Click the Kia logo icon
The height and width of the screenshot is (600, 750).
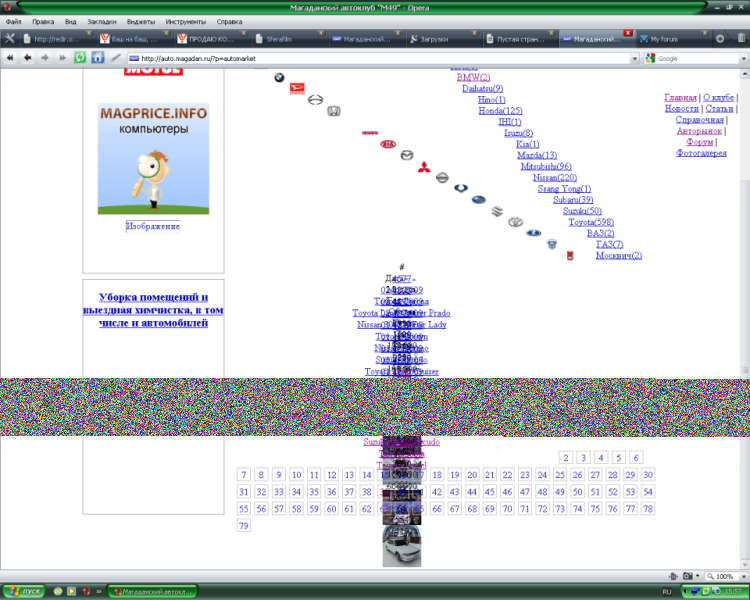[388, 144]
